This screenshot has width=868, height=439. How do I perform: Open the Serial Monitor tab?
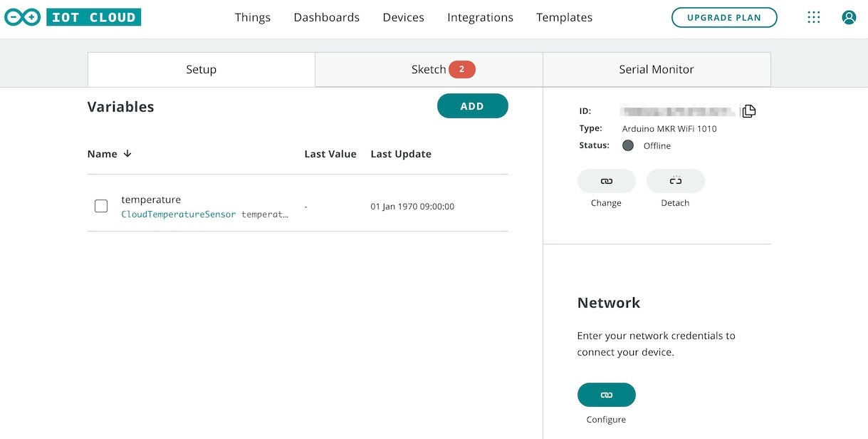click(x=657, y=69)
